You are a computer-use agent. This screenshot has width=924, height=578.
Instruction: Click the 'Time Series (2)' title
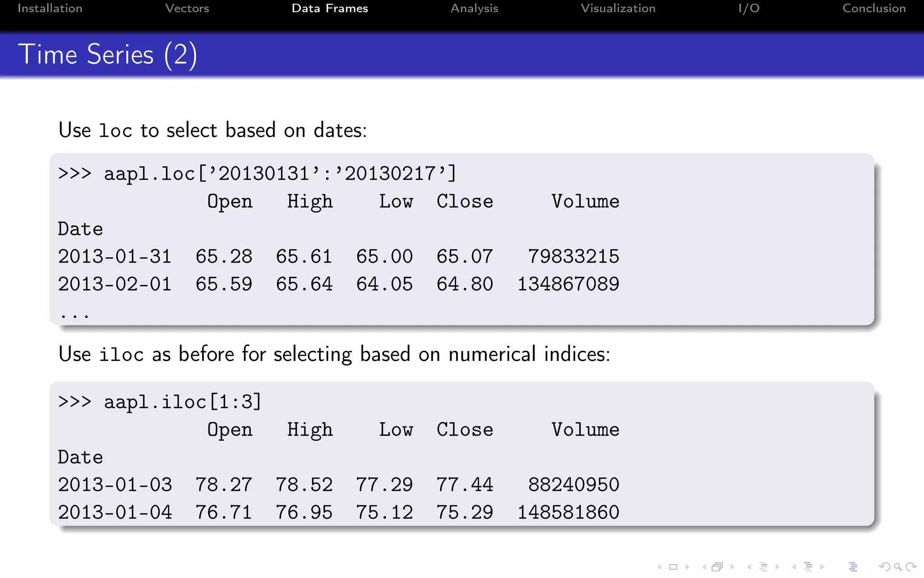click(x=108, y=55)
